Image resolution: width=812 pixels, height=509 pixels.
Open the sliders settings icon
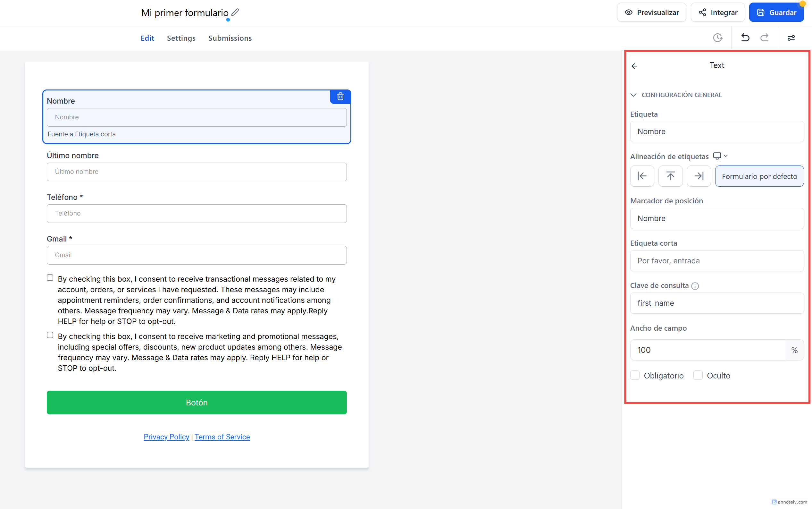(x=791, y=38)
